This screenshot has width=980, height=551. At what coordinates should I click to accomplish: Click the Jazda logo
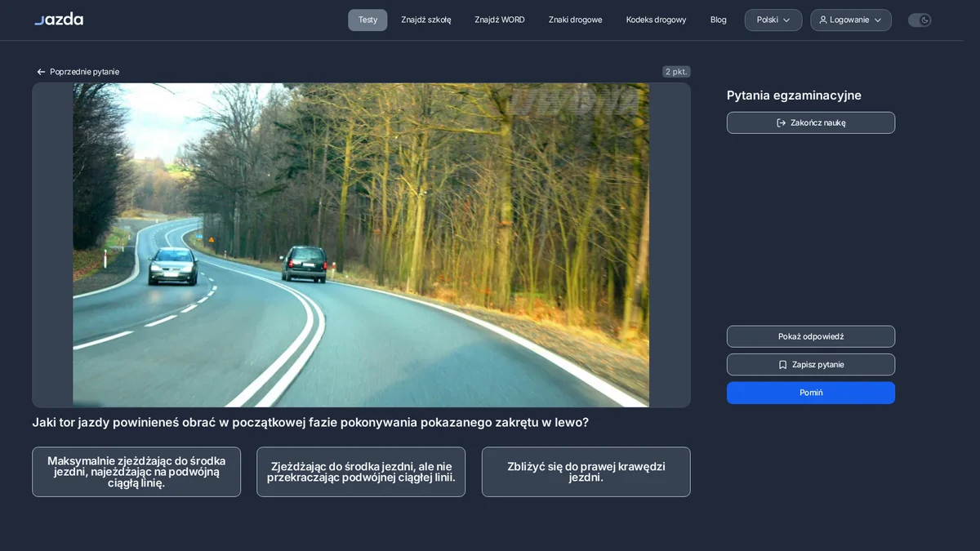59,20
